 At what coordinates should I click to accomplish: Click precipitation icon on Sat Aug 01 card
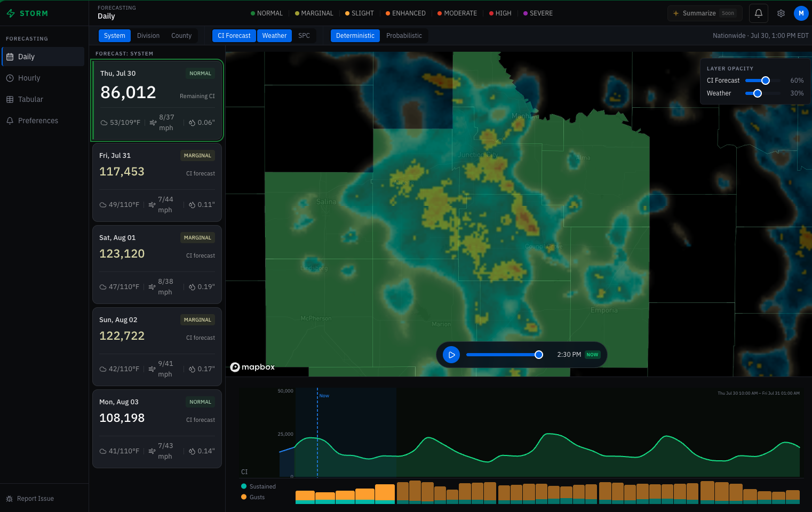pyautogui.click(x=192, y=287)
